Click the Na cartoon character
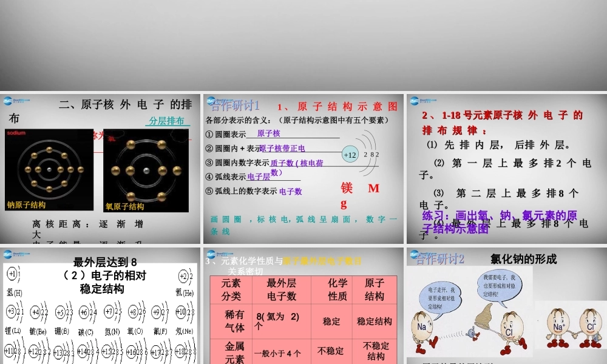This screenshot has width=607, height=364. click(x=424, y=331)
